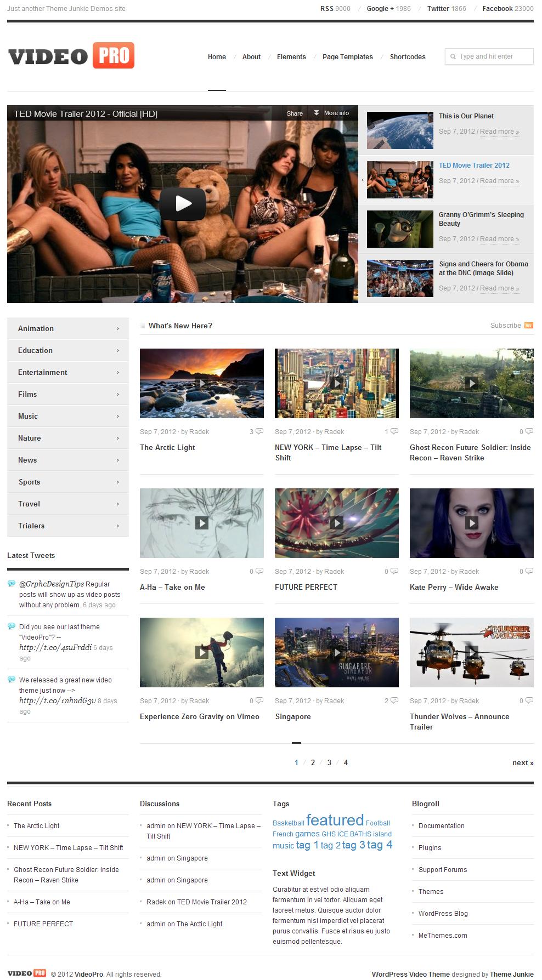Screen dimensions: 542x980
Task: Click comment bubble on Kate Perry post
Action: [x=529, y=571]
